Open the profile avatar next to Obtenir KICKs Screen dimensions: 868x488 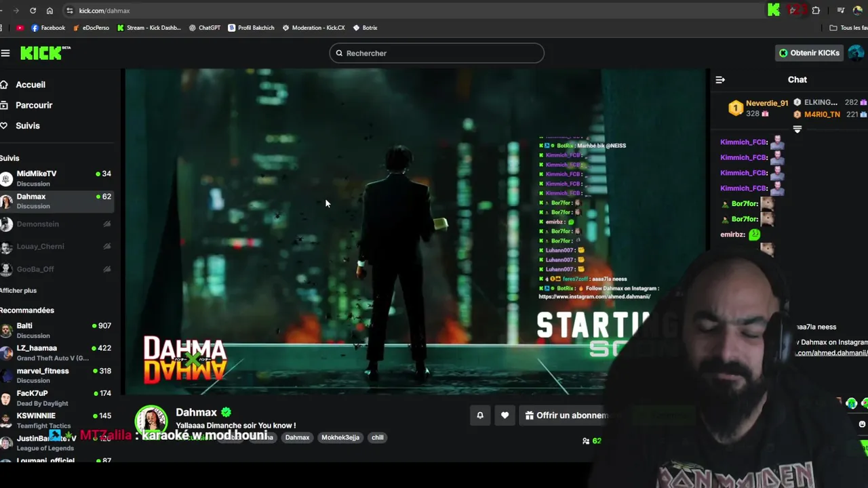[x=856, y=53]
